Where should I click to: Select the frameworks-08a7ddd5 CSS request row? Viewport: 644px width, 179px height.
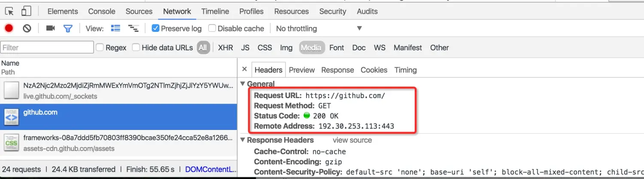tap(118, 143)
